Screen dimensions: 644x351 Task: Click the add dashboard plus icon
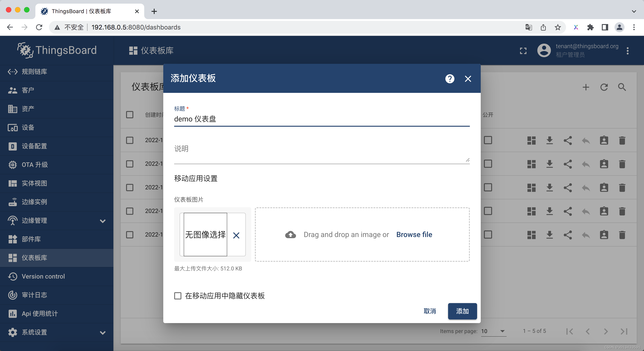[586, 87]
